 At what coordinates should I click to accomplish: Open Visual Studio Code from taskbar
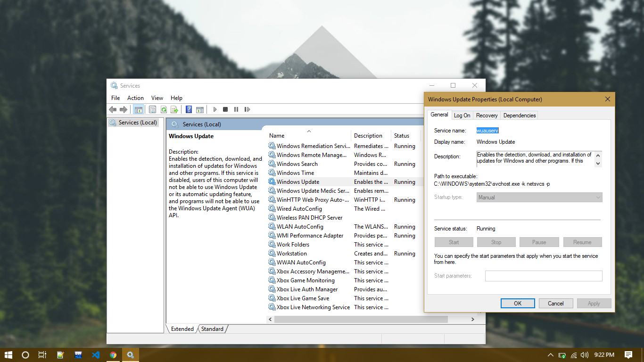tap(96, 355)
